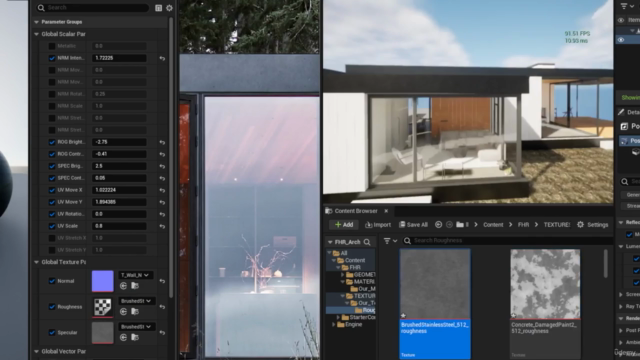Reset UV Scale parameter arrow
The image size is (640, 360).
(x=162, y=226)
